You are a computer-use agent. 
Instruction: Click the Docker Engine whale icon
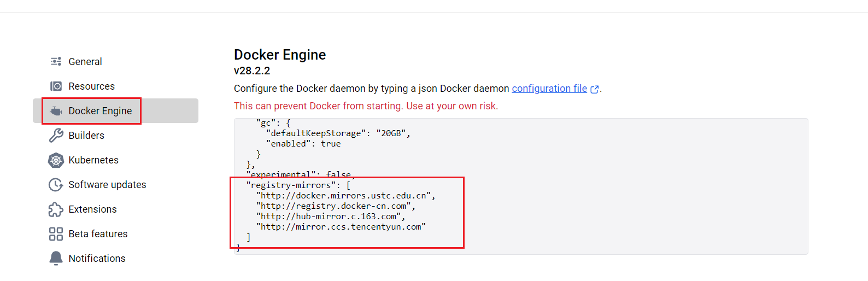tap(56, 111)
